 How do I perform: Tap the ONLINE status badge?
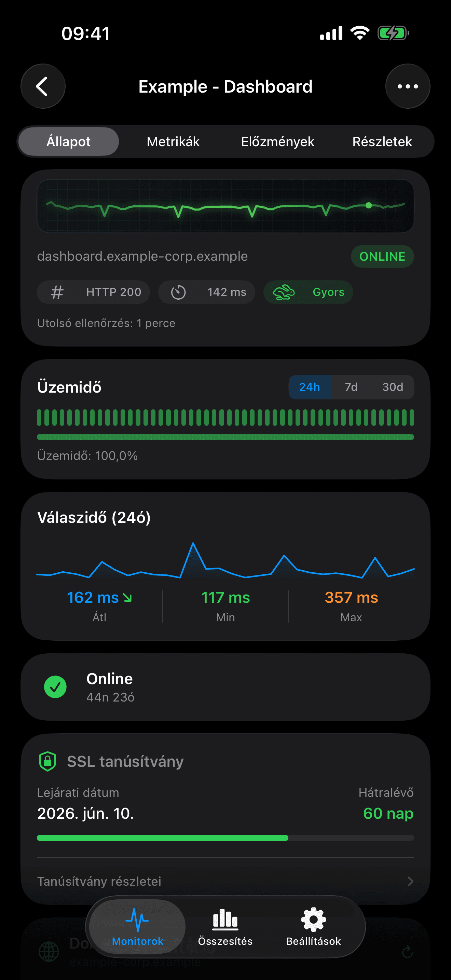(x=382, y=256)
